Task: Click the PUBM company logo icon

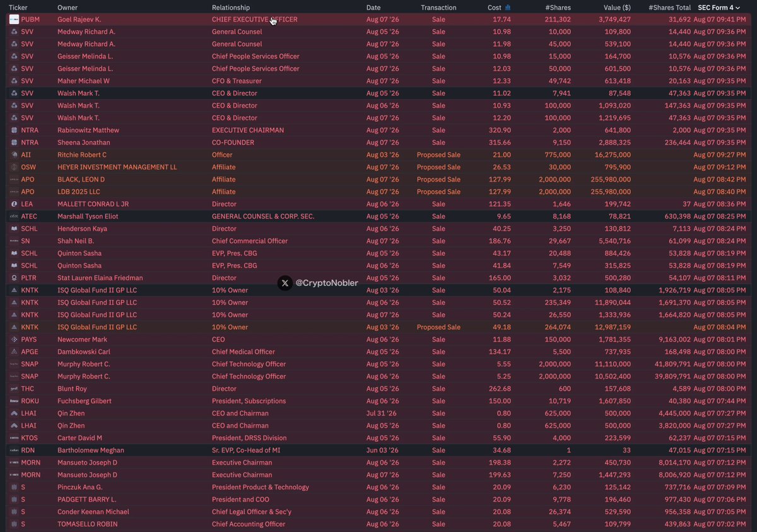Action: pos(14,20)
